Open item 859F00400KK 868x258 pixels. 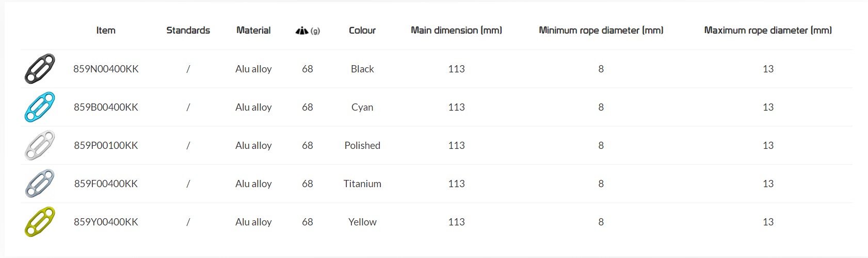click(106, 184)
